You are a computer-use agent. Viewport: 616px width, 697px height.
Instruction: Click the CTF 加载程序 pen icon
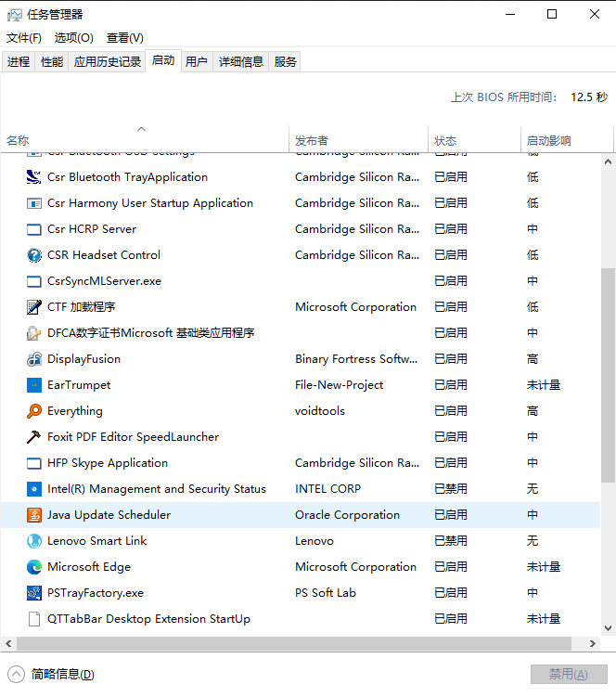click(33, 307)
